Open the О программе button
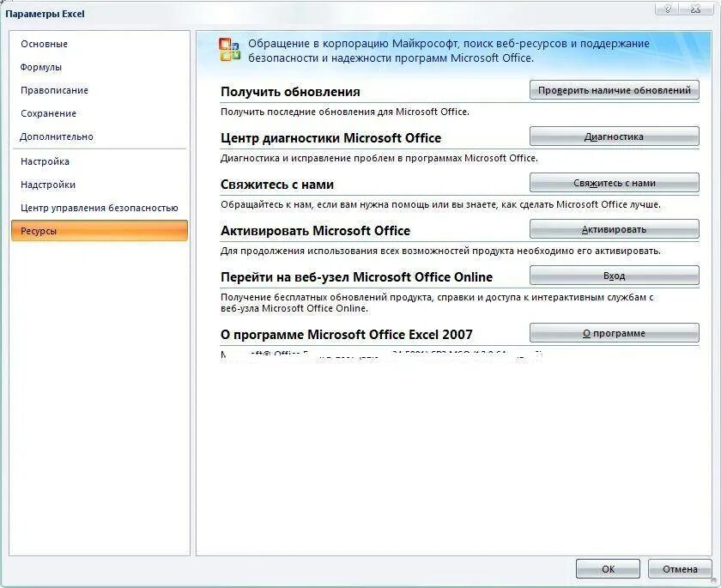The image size is (721, 588). pyautogui.click(x=615, y=333)
